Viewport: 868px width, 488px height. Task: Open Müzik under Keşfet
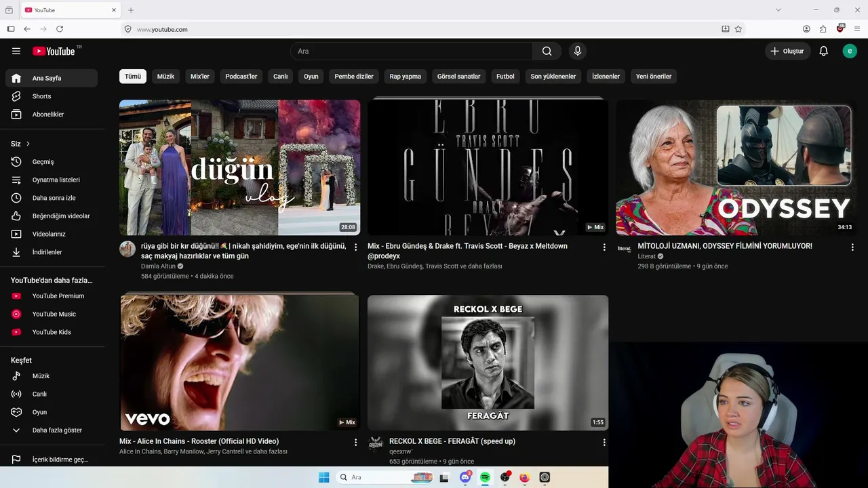point(52,376)
